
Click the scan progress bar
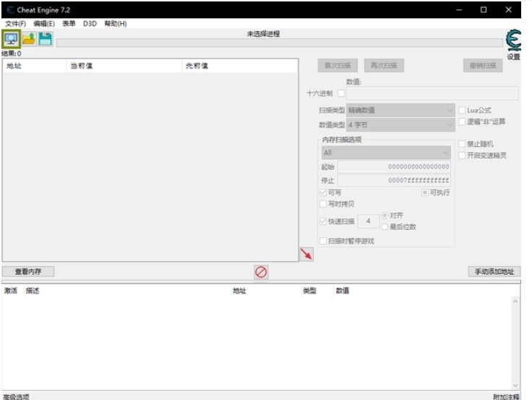coord(280,43)
